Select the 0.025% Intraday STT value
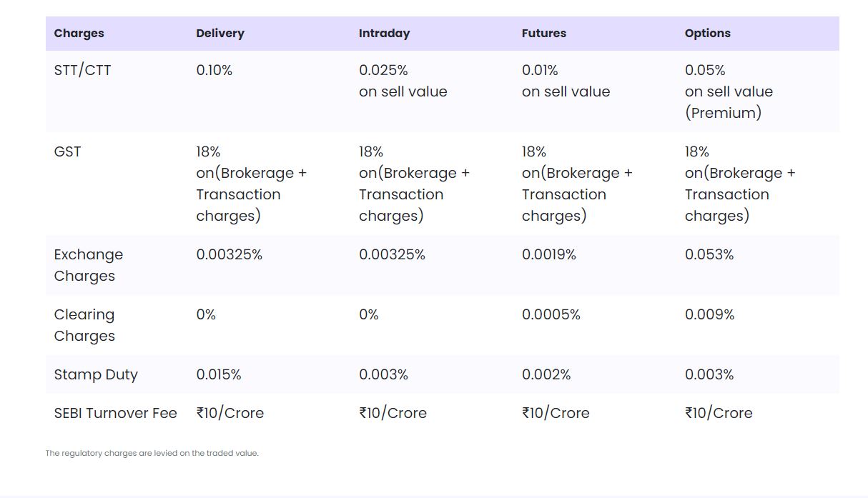This screenshot has height=498, width=868. coord(383,71)
